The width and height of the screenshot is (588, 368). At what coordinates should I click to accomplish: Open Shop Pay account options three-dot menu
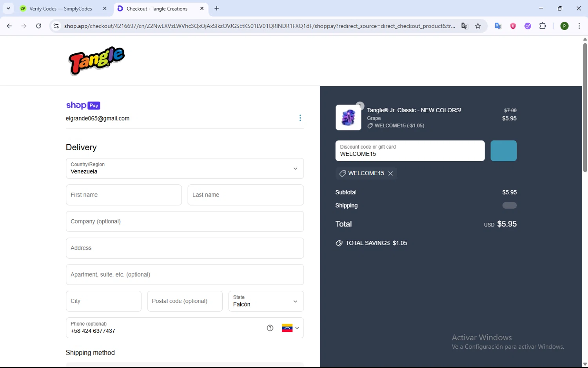pos(300,118)
